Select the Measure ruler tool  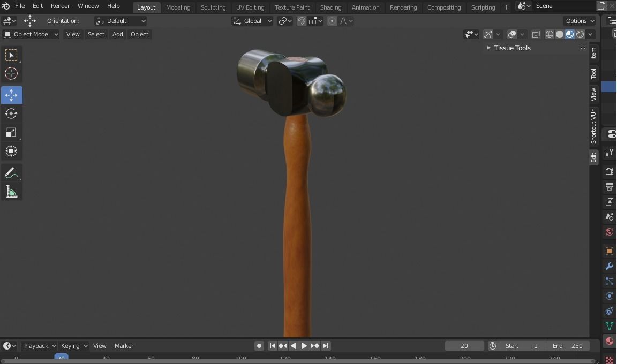tap(11, 192)
